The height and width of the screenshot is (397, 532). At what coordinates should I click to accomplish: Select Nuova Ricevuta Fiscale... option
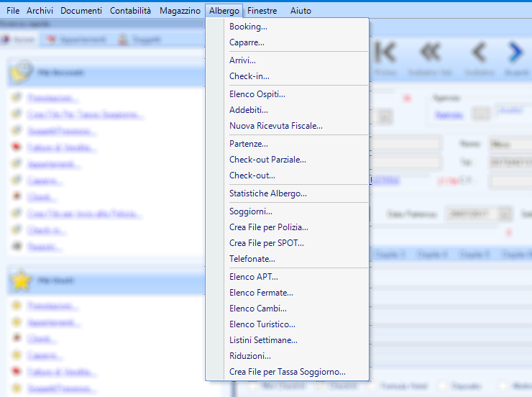[276, 126]
